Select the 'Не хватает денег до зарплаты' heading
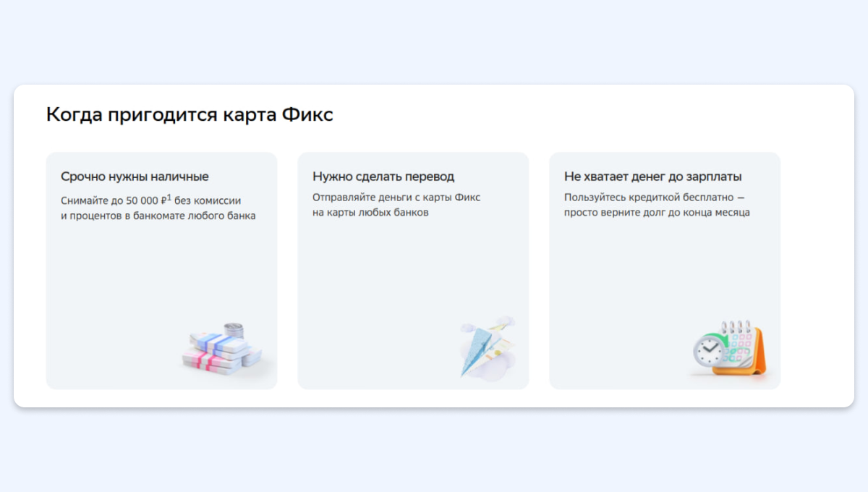This screenshot has width=868, height=492. point(652,177)
